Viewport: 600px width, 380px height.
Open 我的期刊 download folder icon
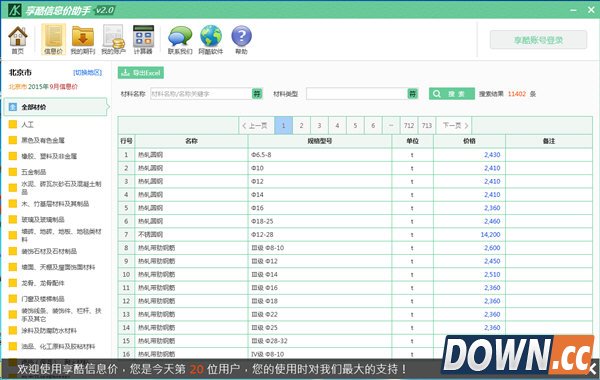tap(83, 40)
